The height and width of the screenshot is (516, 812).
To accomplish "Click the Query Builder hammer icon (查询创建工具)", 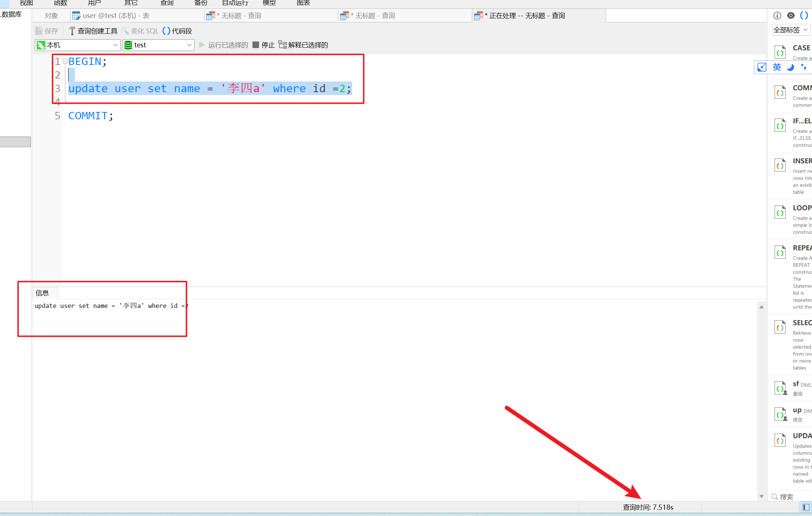I will (72, 31).
